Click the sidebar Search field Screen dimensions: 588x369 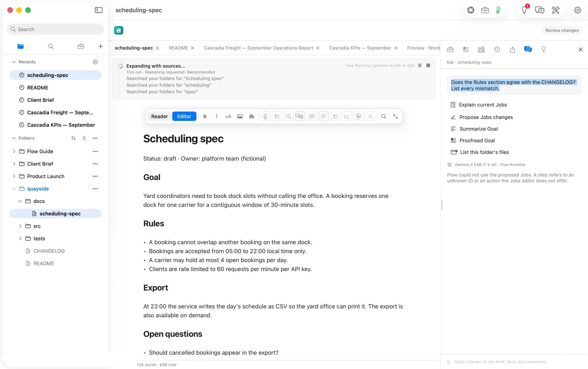[55, 29]
